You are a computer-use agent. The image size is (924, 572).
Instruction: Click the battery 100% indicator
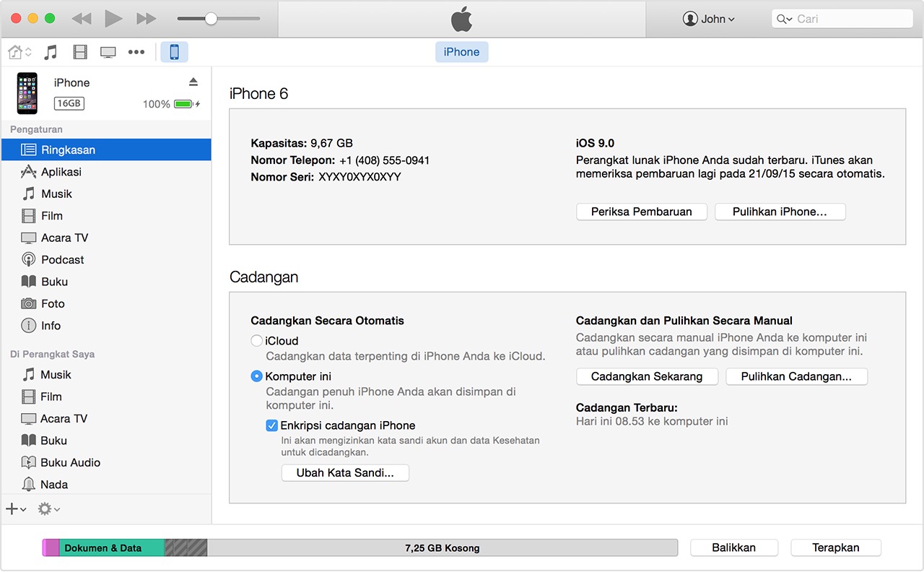click(x=171, y=104)
